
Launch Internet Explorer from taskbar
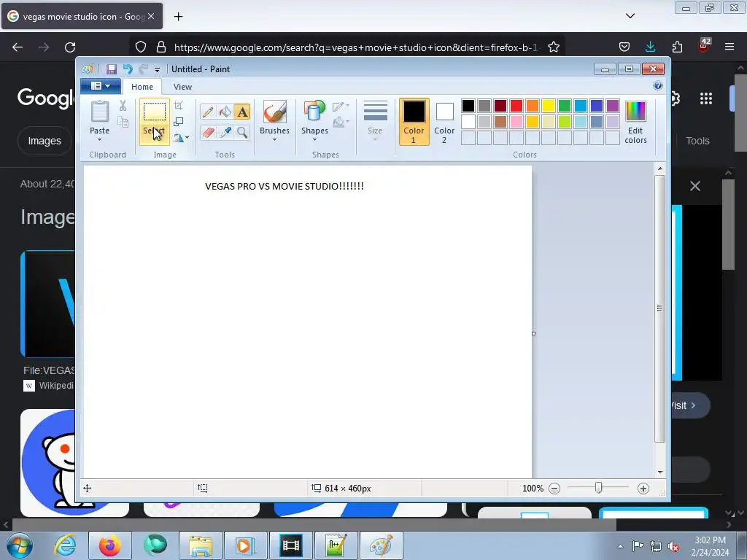pos(65,545)
